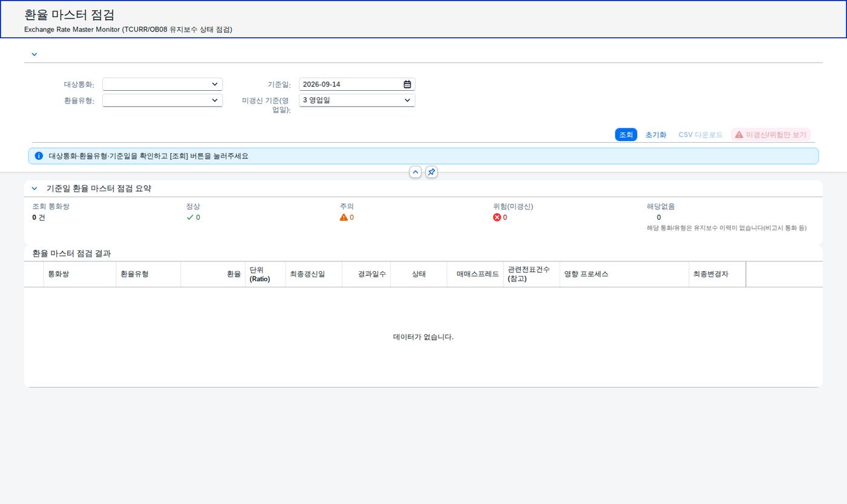847x504 pixels.
Task: Collapse the filter header chevron under the title
Action: 34,54
